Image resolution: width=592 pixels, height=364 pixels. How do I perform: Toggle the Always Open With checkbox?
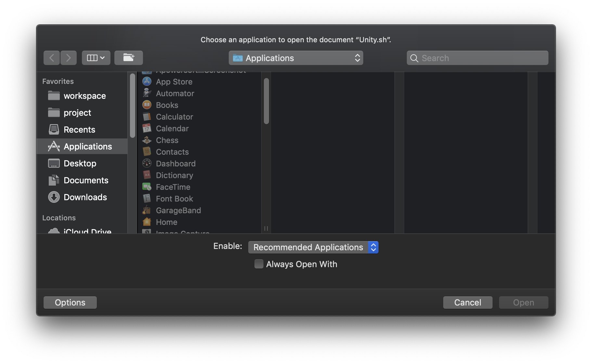[x=259, y=264]
